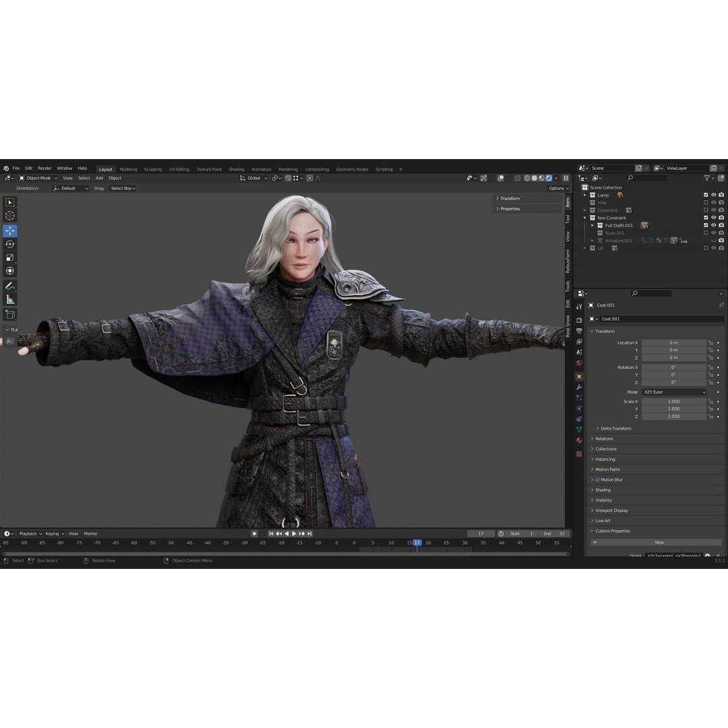Switch to wireframe viewport shading
Viewport: 728px width, 728px height.
527,178
